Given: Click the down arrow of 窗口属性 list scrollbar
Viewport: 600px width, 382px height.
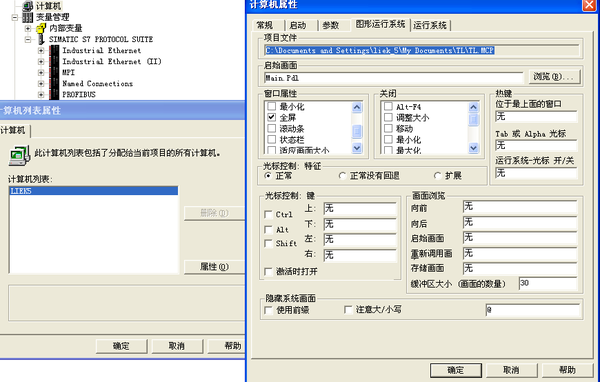Looking at the screenshot, I should click(x=357, y=147).
